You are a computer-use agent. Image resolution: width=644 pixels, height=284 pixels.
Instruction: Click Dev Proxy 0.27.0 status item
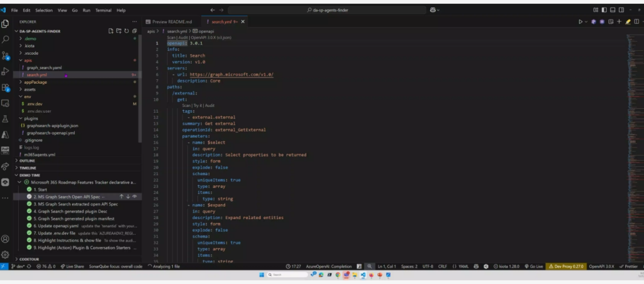click(566, 266)
